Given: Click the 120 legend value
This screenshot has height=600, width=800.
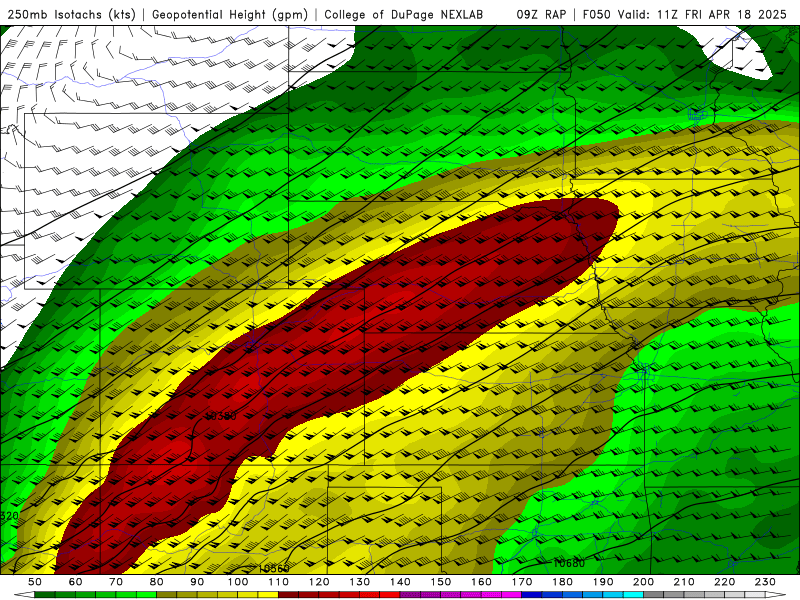Looking at the screenshot, I should [319, 582].
